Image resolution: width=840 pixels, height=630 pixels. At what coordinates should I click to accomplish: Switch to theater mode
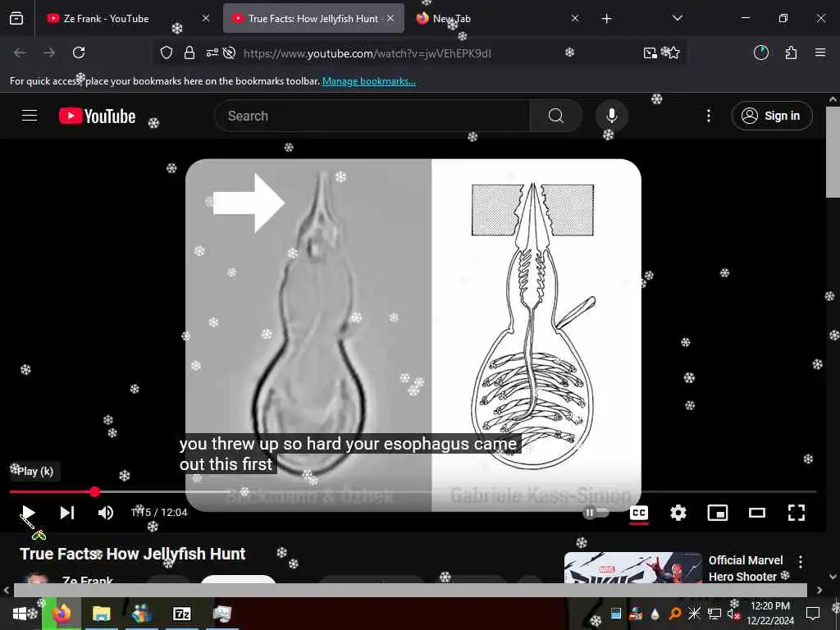click(x=757, y=513)
